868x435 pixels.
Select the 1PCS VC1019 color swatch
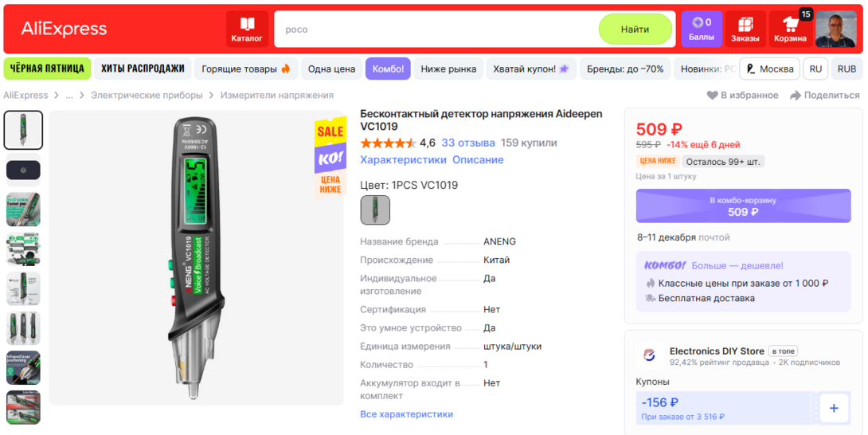point(375,210)
